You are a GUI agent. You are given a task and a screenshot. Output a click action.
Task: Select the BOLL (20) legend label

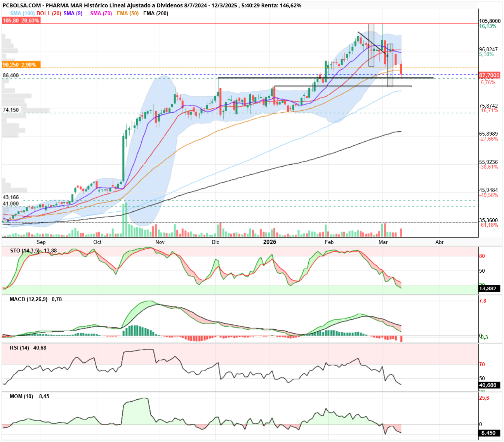(49, 13)
